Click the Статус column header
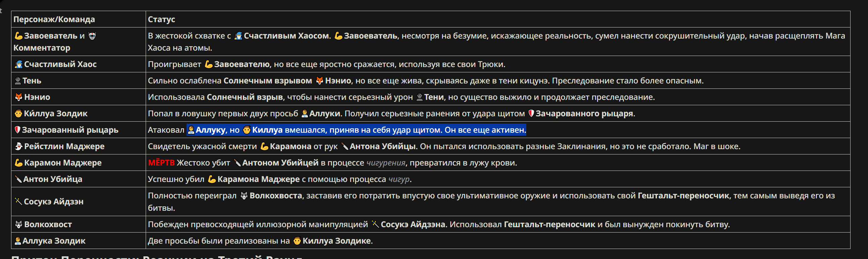The image size is (868, 259). point(161,19)
